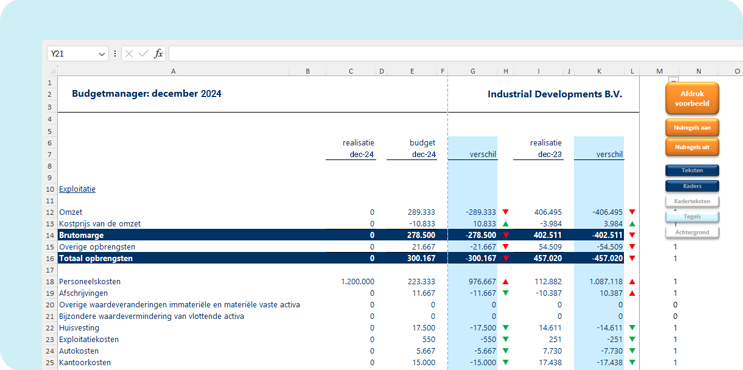Select column A header

coord(173,71)
